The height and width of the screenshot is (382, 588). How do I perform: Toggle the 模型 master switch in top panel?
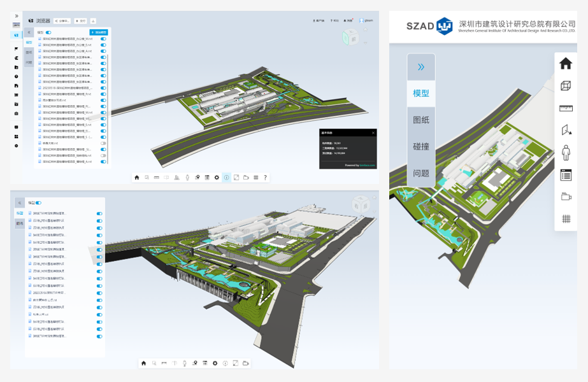(x=48, y=32)
